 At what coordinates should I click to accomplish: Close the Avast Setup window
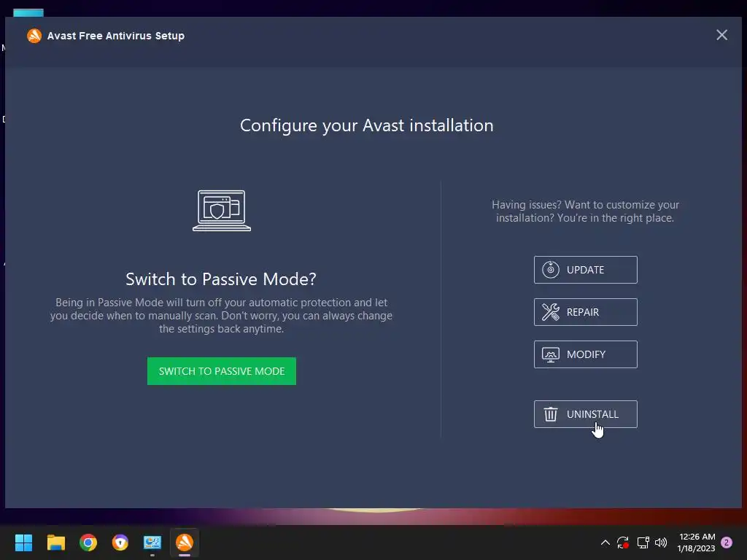point(721,35)
